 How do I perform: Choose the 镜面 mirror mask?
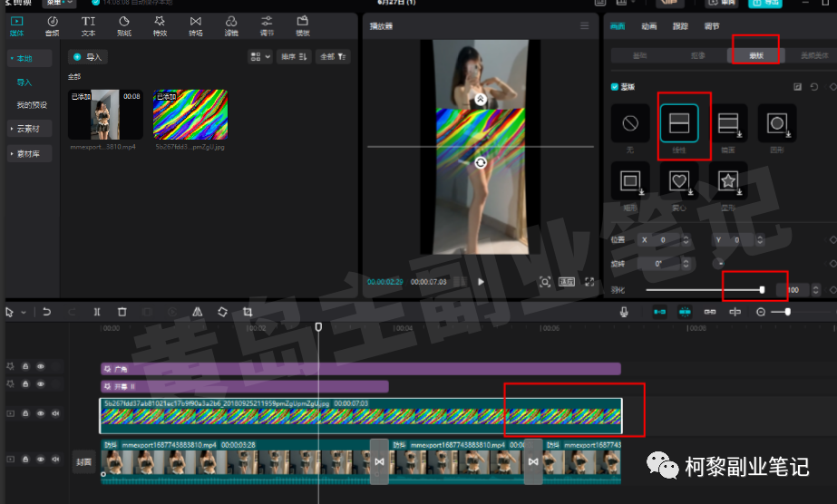click(x=728, y=123)
